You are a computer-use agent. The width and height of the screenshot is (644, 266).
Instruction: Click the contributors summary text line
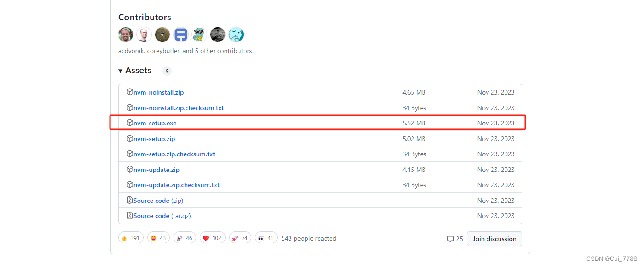click(185, 51)
